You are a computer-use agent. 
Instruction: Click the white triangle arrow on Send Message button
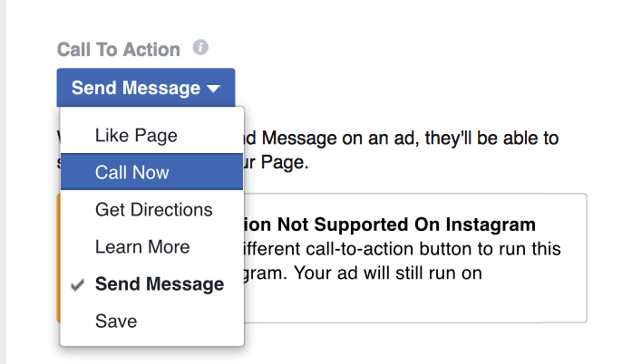pyautogui.click(x=213, y=89)
